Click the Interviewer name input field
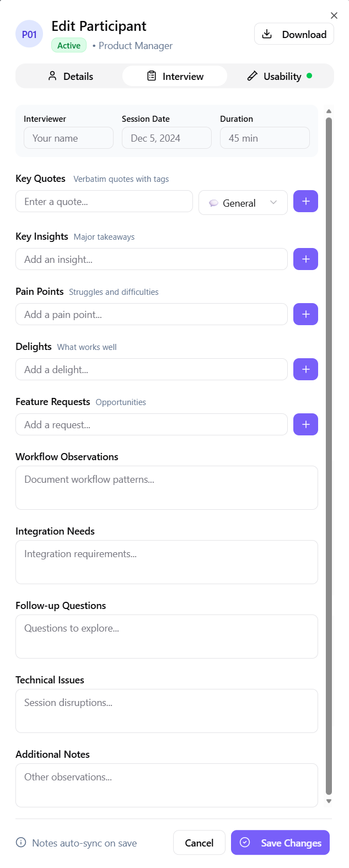 [x=68, y=138]
